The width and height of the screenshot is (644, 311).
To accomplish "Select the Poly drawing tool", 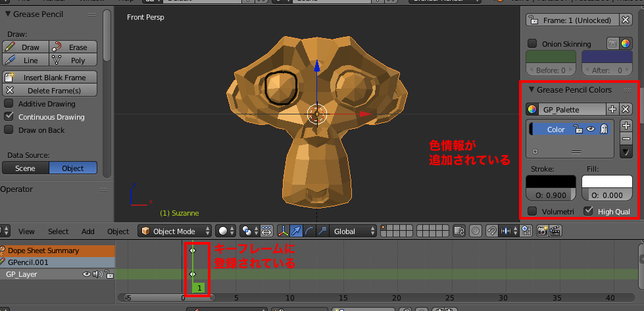I will coord(73,60).
